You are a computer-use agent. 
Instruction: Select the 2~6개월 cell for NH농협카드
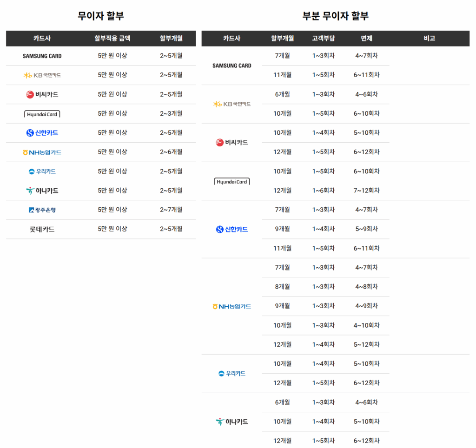point(171,152)
